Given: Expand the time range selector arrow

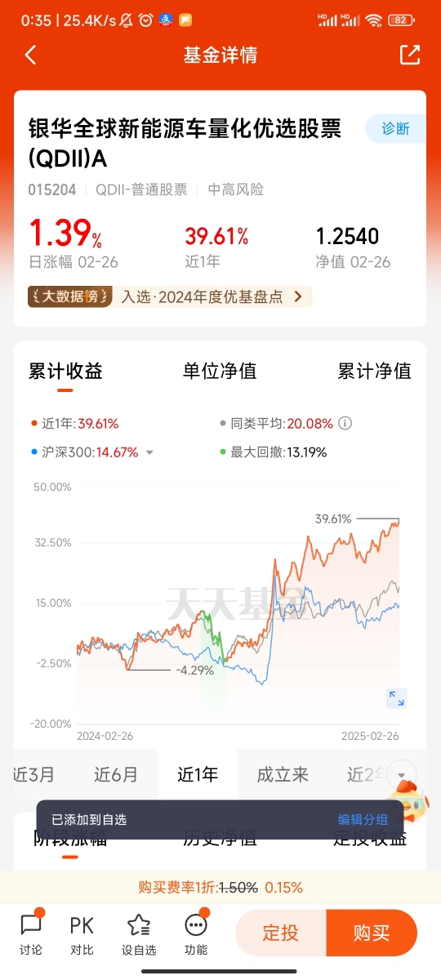Looking at the screenshot, I should [401, 774].
